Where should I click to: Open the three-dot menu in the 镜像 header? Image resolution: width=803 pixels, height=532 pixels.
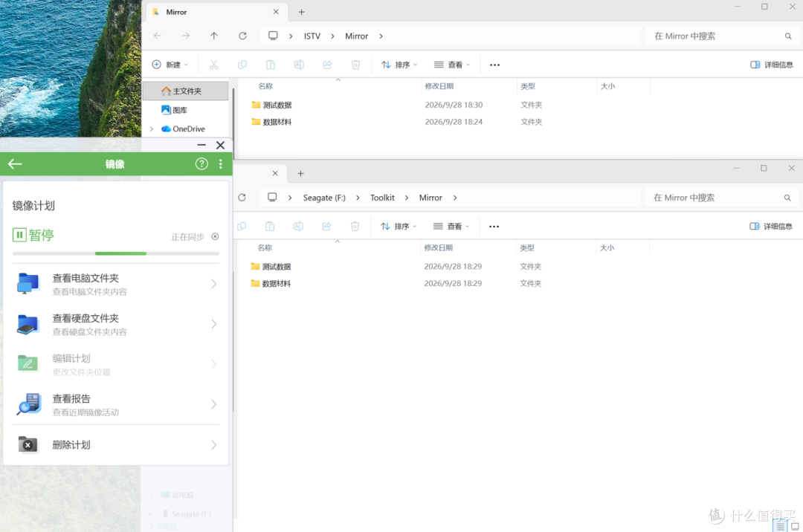[x=221, y=163]
